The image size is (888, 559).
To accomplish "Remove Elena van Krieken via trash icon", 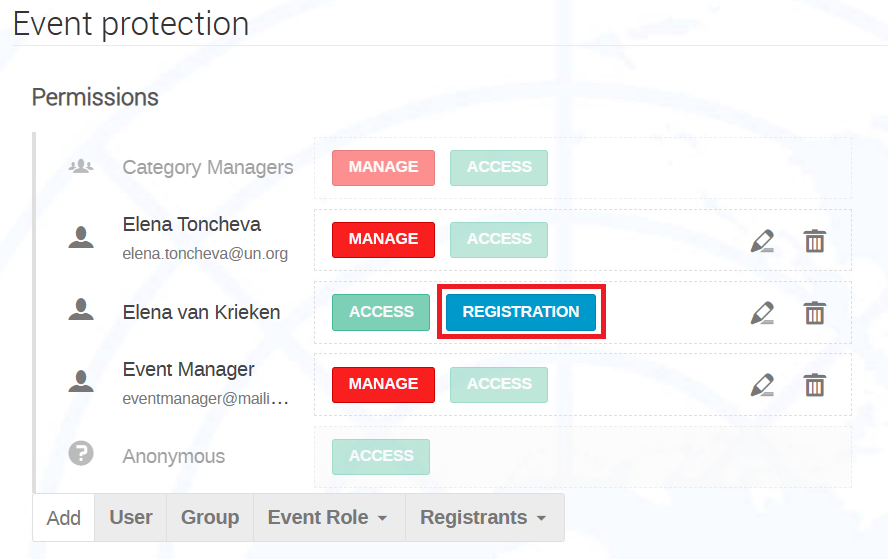I will pyautogui.click(x=814, y=313).
